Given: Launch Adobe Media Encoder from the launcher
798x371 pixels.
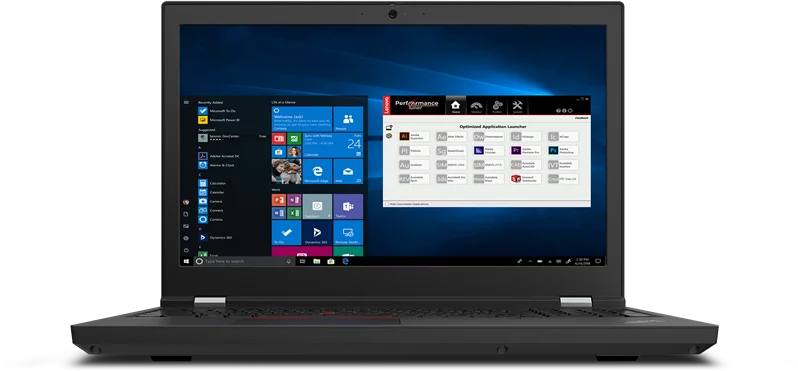Looking at the screenshot, I should click(x=489, y=151).
